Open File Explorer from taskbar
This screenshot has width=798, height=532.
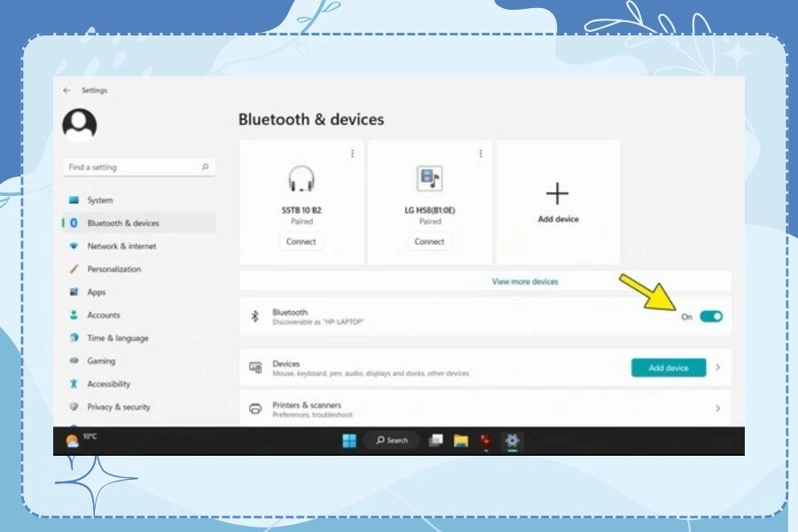coord(461,441)
